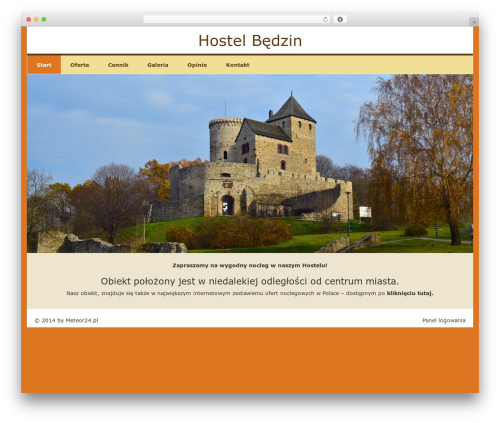Screen dimensions: 500x423
Task: Open the Cennik menu item
Action: coord(118,65)
